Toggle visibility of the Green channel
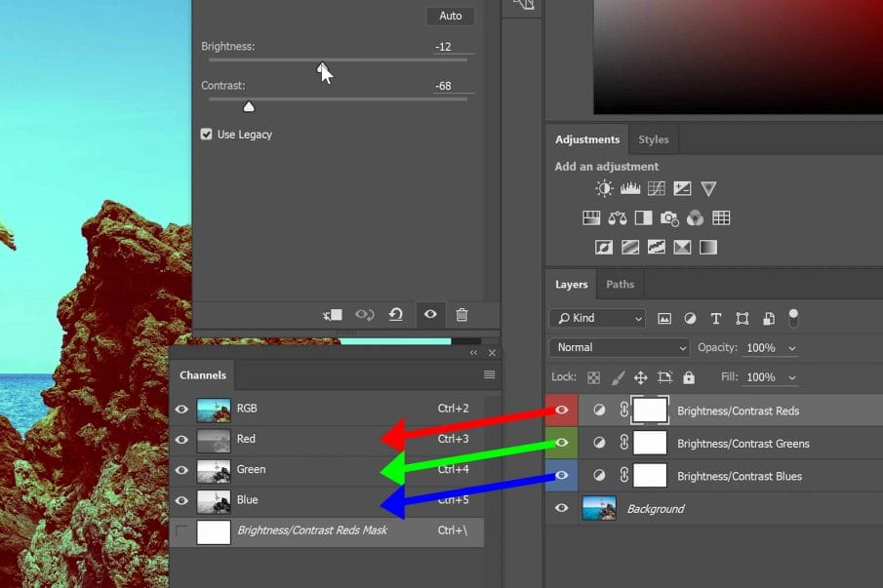This screenshot has width=883, height=588. 181,469
